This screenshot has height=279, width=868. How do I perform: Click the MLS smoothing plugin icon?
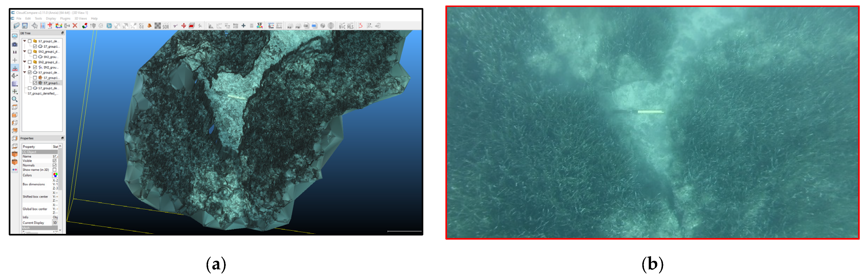click(x=351, y=26)
